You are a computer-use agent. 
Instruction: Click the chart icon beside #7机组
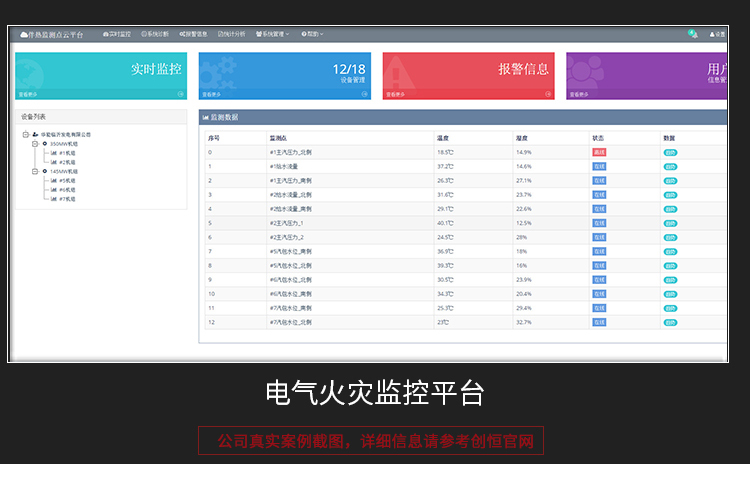pos(53,199)
